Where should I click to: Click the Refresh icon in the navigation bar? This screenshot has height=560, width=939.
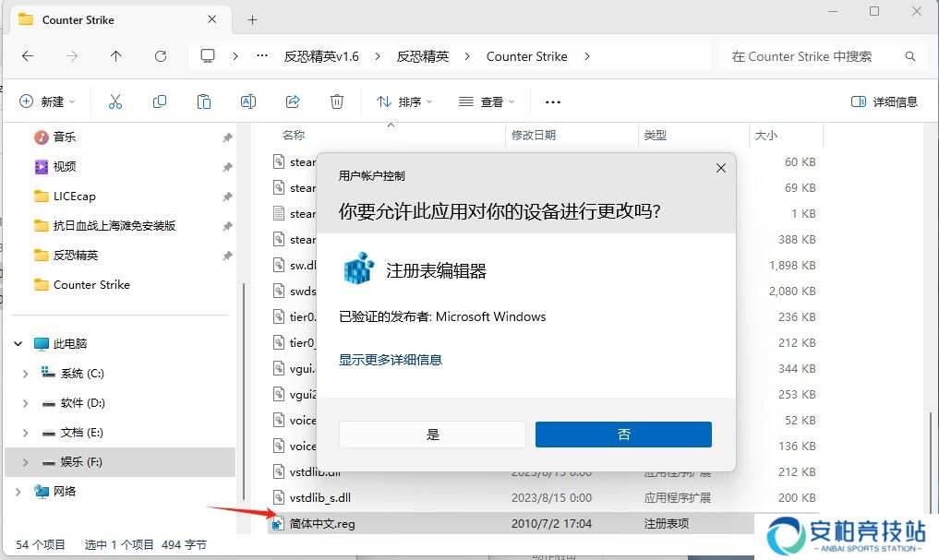(x=160, y=56)
